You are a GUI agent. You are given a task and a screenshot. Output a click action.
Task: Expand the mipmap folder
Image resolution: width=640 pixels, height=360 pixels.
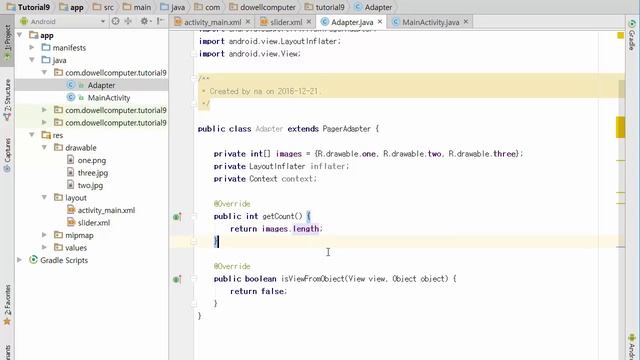click(x=44, y=235)
